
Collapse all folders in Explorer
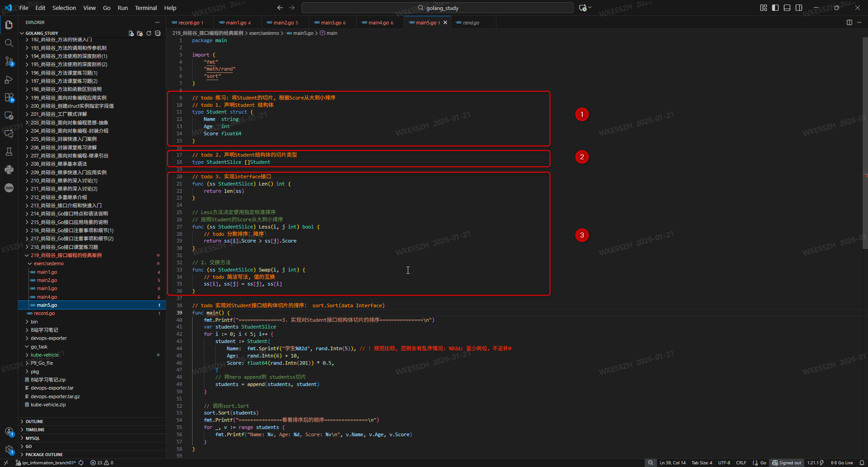[158, 33]
